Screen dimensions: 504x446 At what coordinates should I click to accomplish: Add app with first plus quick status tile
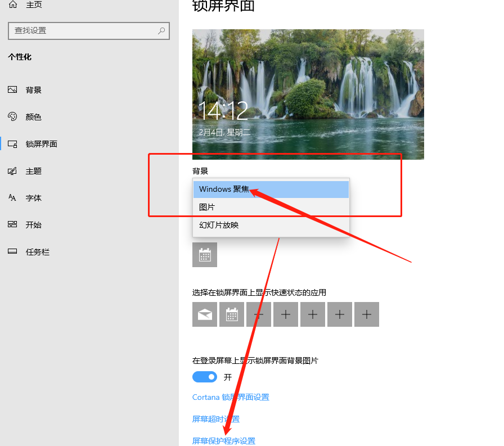(x=259, y=314)
